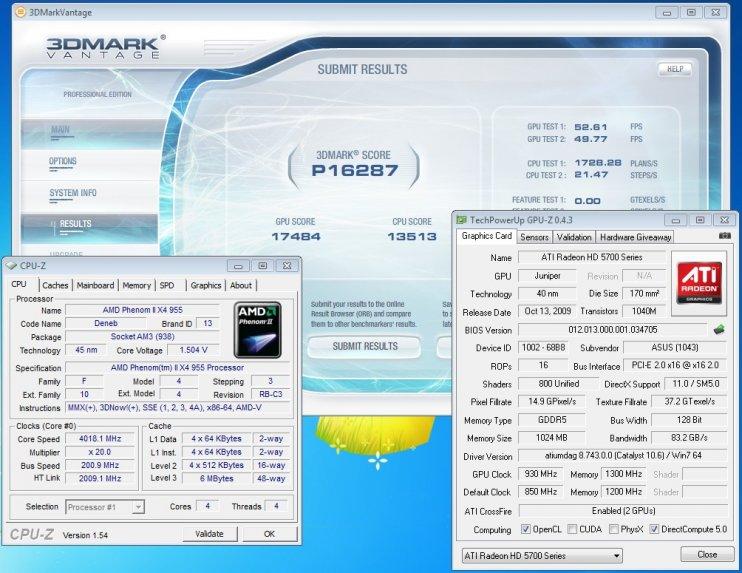Select OPTIONS in the 3DMark sidebar
Screen dimensions: 742x573
[x=63, y=161]
